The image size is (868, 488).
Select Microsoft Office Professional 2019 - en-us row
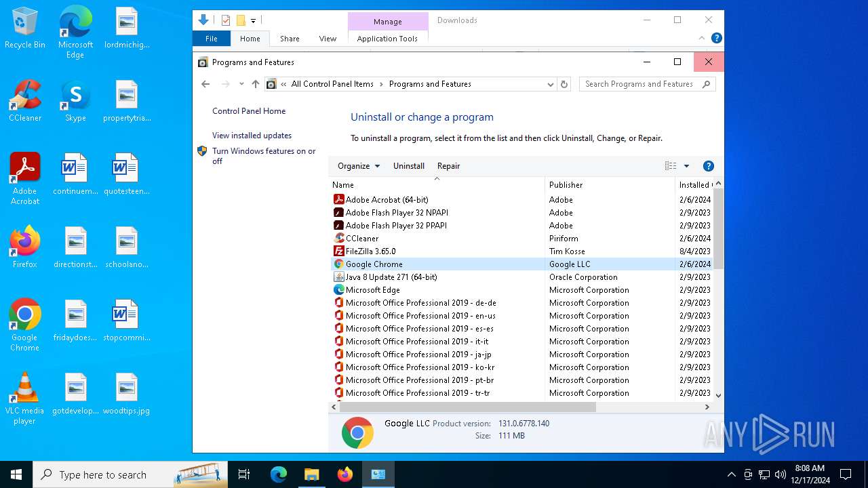click(521, 315)
